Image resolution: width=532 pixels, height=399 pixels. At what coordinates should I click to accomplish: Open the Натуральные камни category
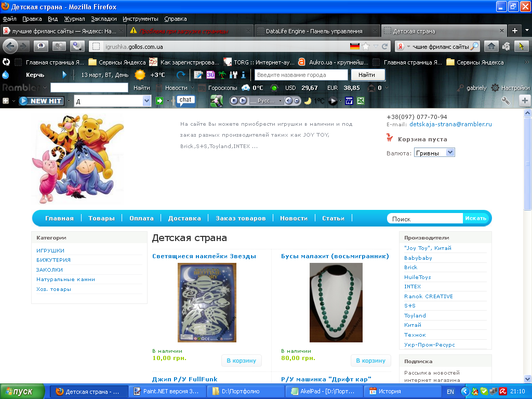tap(65, 279)
